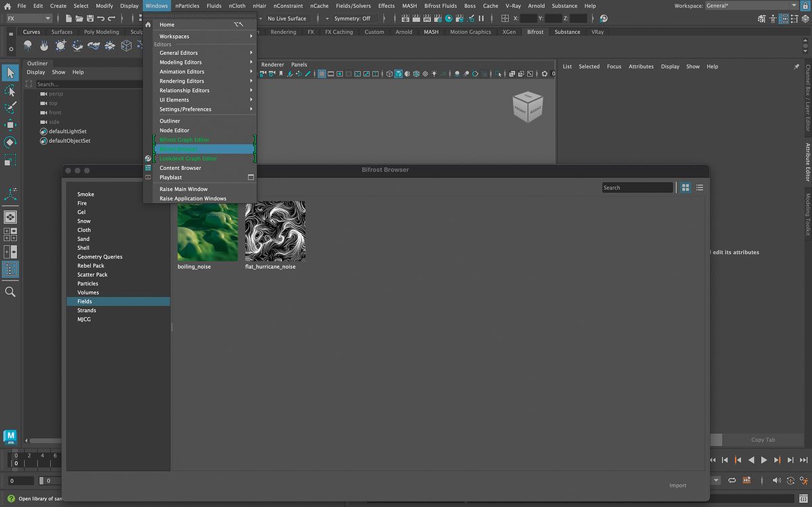Click the Redo arrow in status line
Image resolution: width=812 pixels, height=507 pixels.
pyautogui.click(x=112, y=18)
